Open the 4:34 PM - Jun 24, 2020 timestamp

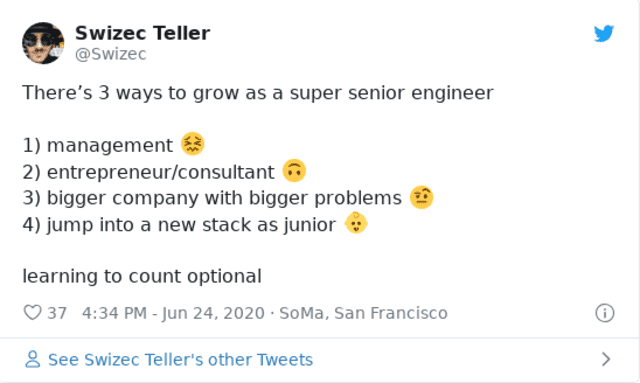click(x=173, y=313)
